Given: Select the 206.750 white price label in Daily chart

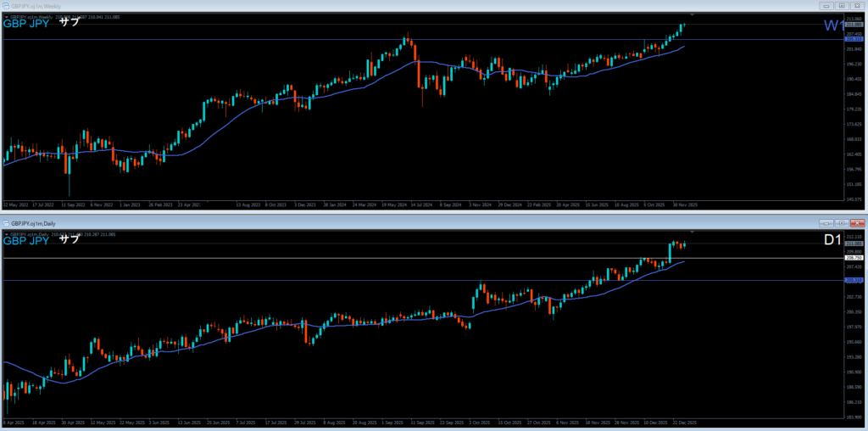Looking at the screenshot, I should pyautogui.click(x=854, y=258).
